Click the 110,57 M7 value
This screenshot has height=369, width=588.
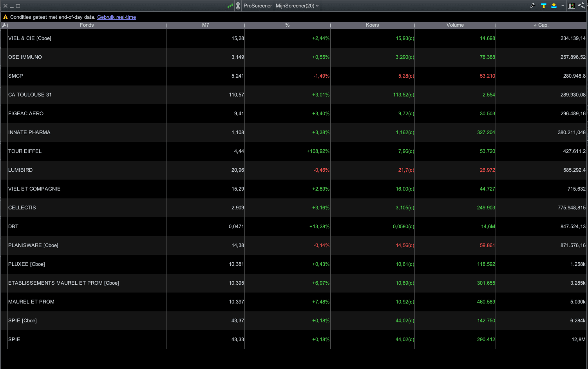[x=237, y=95]
